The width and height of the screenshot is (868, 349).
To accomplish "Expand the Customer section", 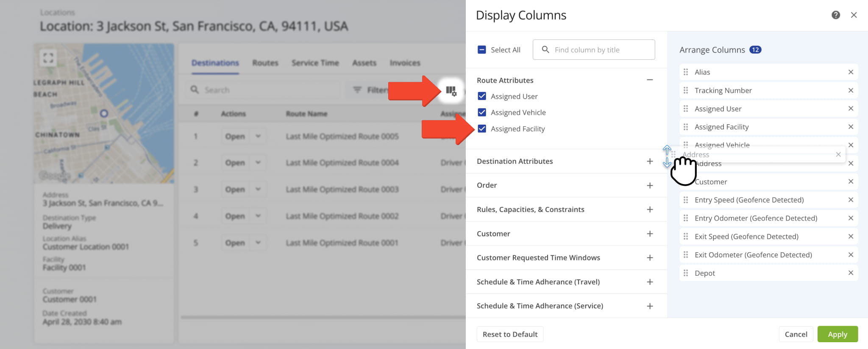I will [649, 234].
